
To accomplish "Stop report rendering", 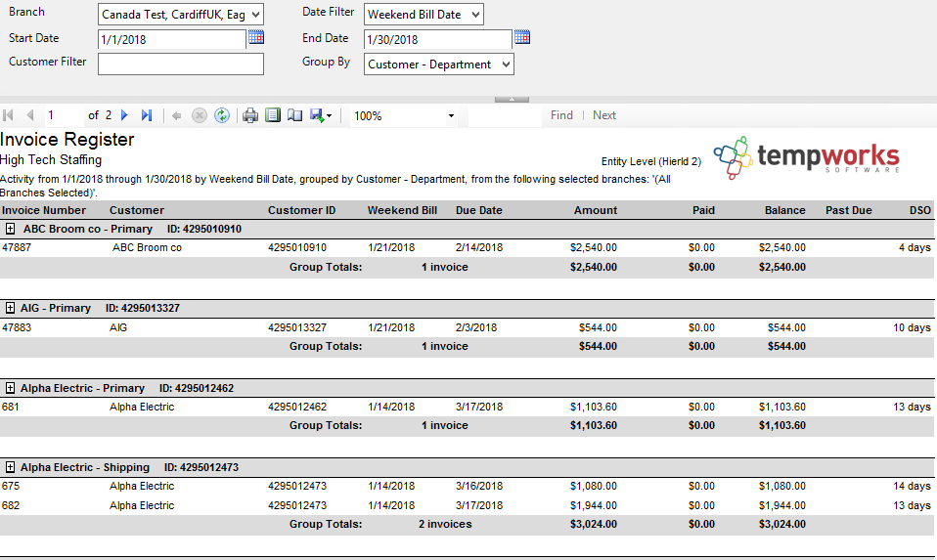I will tap(199, 115).
